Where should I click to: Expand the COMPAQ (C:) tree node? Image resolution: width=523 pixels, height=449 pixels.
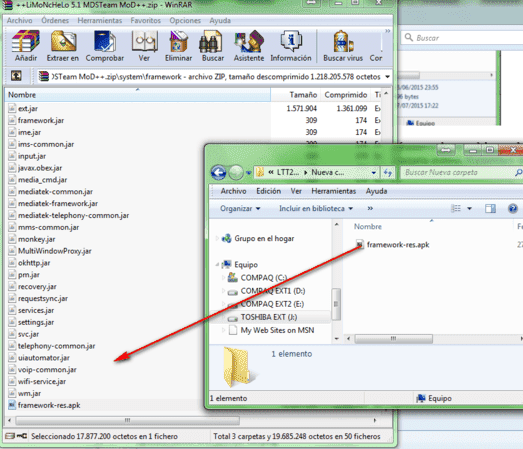pyautogui.click(x=223, y=277)
